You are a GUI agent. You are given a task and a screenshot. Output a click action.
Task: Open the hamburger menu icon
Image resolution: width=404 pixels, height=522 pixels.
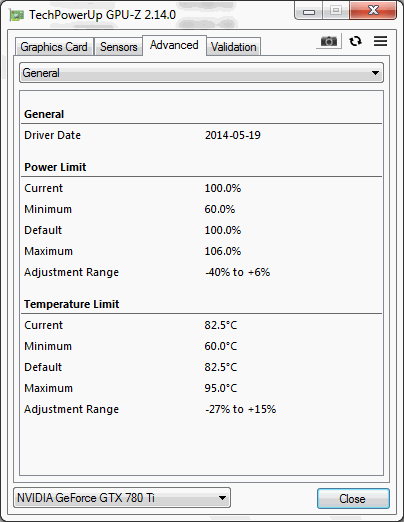pos(380,41)
